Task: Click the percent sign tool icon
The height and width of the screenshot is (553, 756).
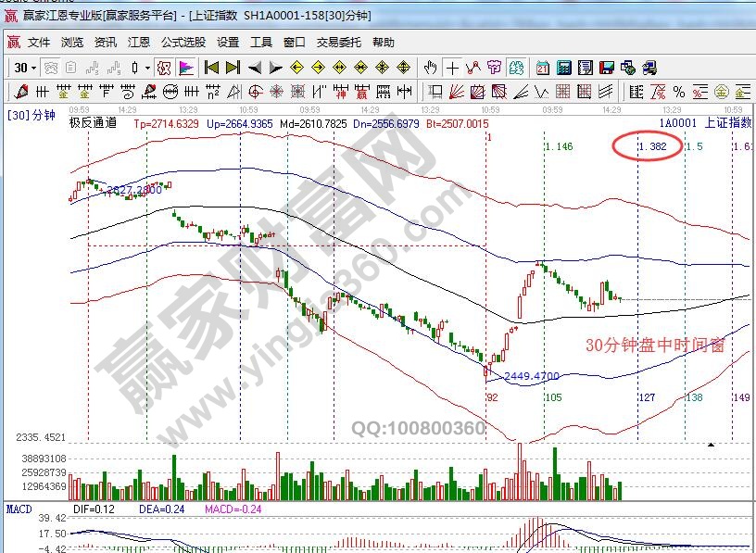Action: [679, 92]
